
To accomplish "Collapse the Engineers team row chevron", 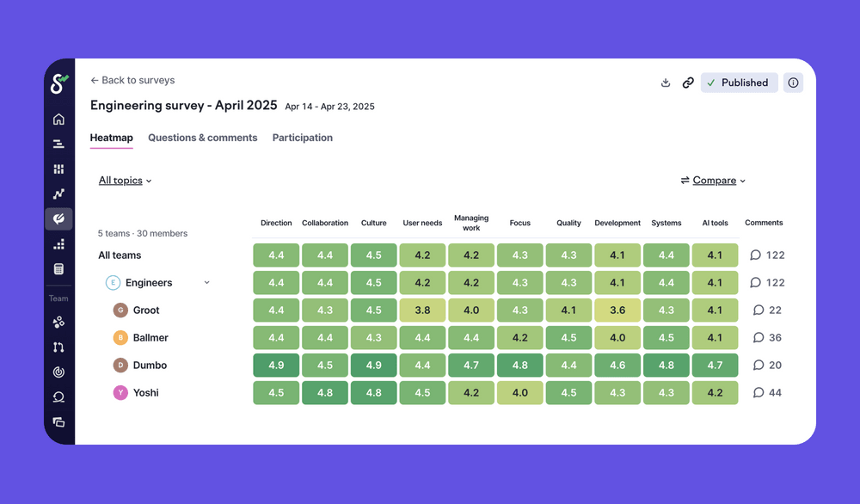I will (206, 282).
